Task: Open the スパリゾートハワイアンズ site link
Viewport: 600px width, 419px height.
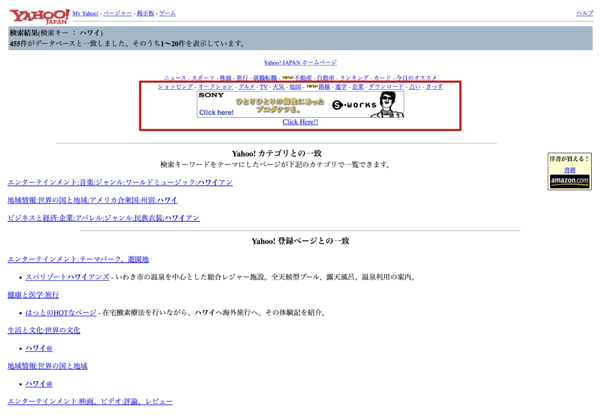Action: [x=67, y=277]
